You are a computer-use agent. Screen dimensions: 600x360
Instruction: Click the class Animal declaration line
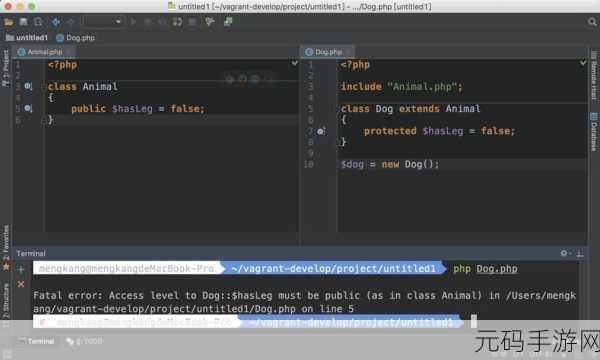coord(83,86)
